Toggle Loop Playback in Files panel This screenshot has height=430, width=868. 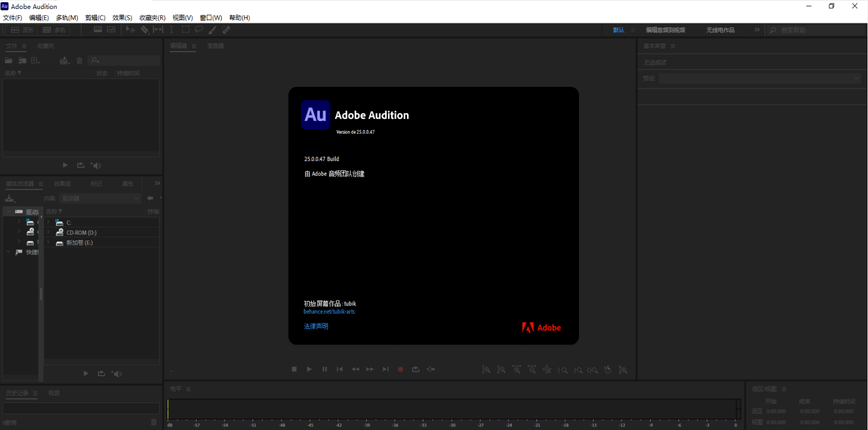81,165
